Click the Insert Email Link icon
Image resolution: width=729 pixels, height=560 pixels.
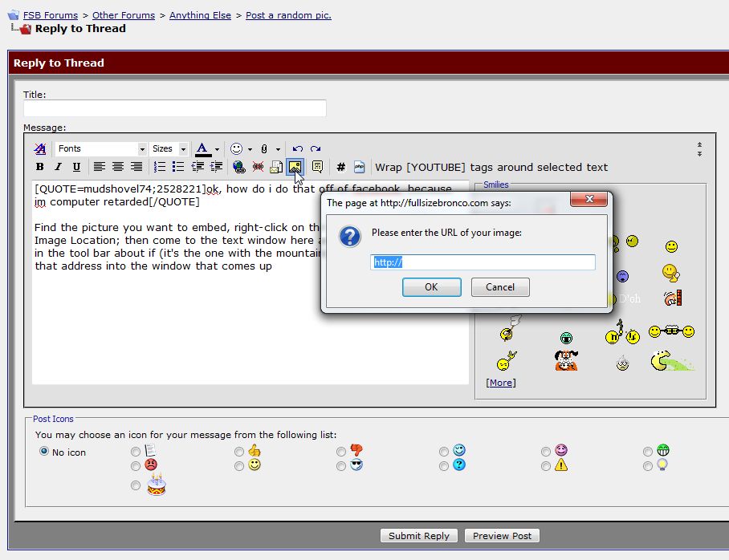(x=276, y=167)
